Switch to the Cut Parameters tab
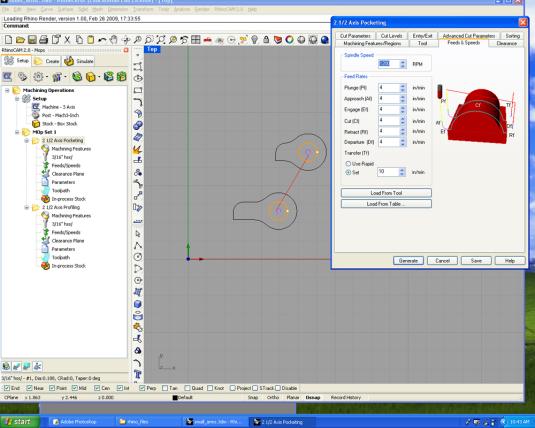This screenshot has width=535, height=428. tap(355, 36)
